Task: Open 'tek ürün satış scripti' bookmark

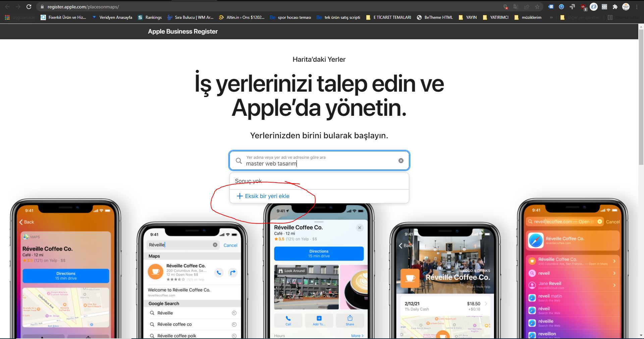Action: click(338, 17)
